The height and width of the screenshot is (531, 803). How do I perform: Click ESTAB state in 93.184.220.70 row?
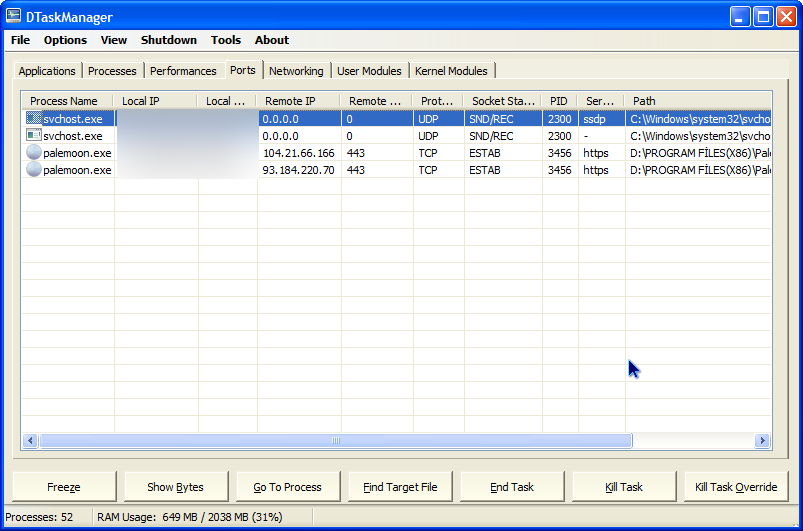pyautogui.click(x=485, y=169)
